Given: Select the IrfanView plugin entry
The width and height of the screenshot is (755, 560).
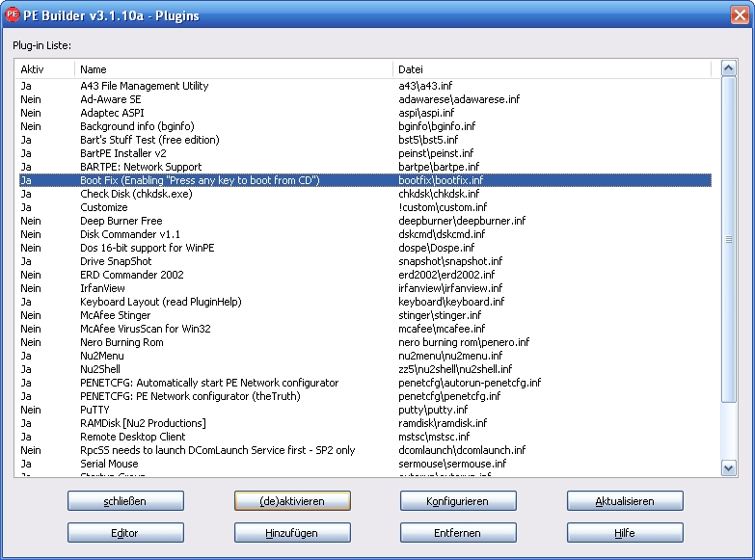Looking at the screenshot, I should coord(101,288).
